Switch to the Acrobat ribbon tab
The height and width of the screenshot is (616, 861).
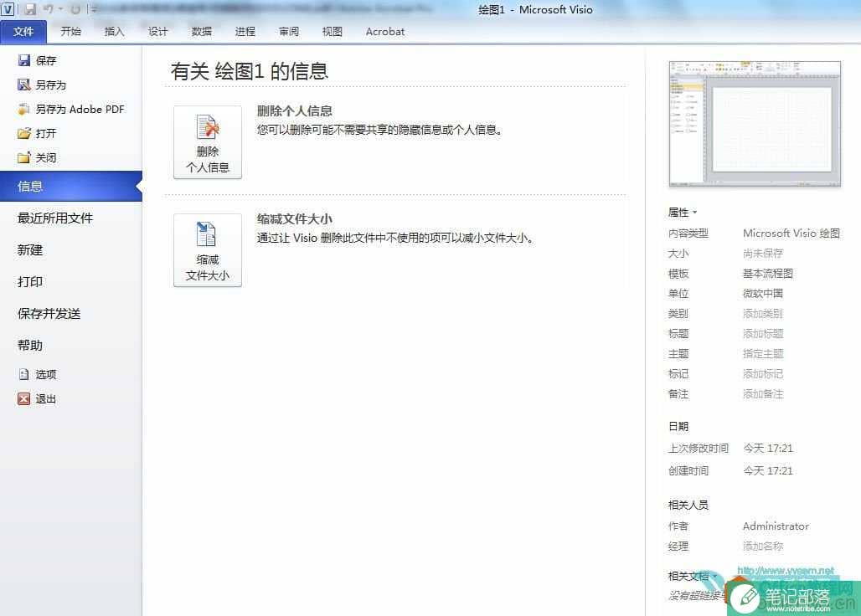pyautogui.click(x=385, y=32)
